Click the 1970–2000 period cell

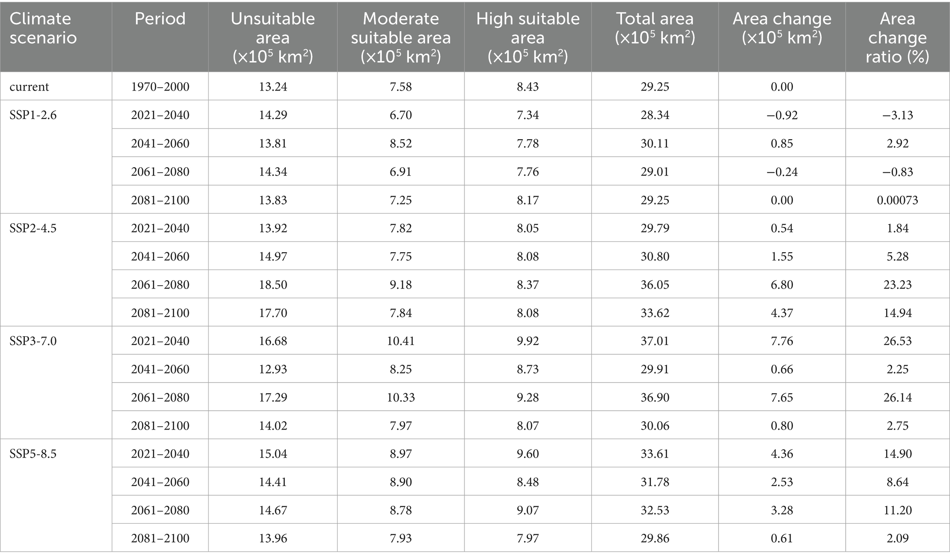(x=160, y=86)
